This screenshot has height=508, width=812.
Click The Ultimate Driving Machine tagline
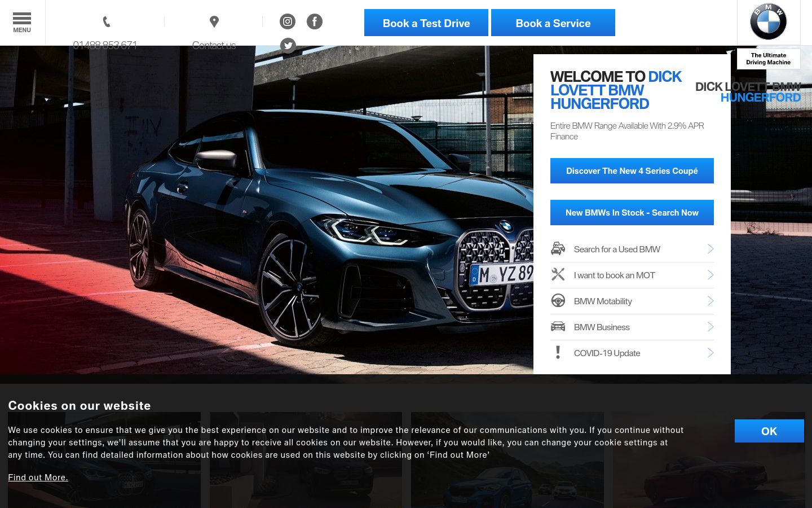[x=768, y=59]
